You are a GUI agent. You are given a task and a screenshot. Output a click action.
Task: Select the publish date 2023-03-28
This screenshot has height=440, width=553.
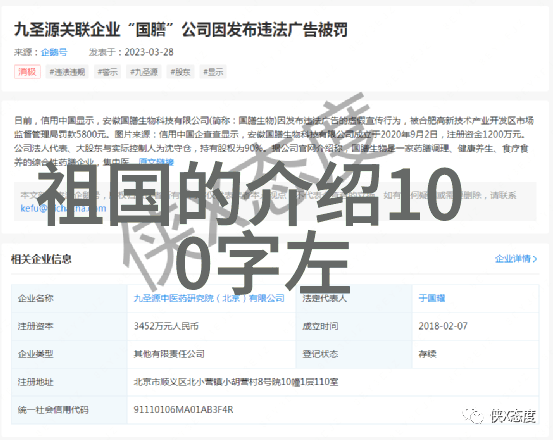click(x=149, y=52)
